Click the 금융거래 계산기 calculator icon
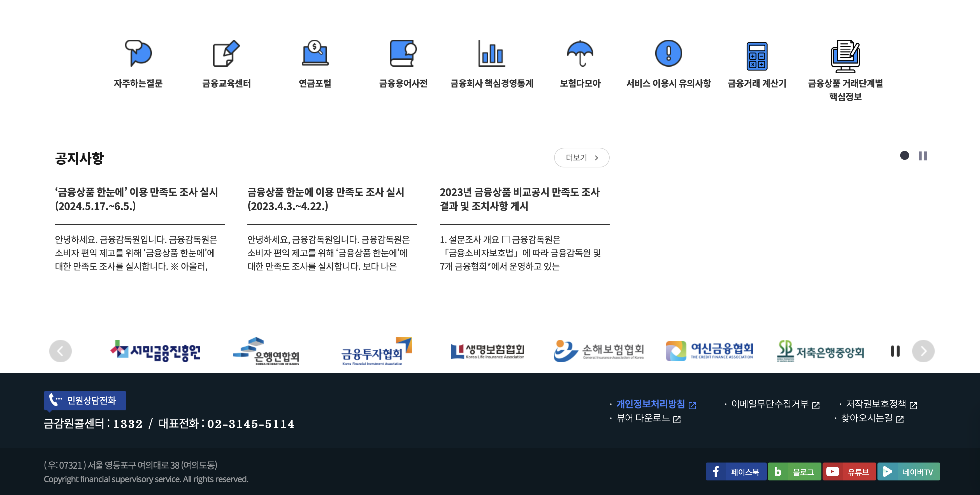This screenshot has width=980, height=495. [x=757, y=56]
